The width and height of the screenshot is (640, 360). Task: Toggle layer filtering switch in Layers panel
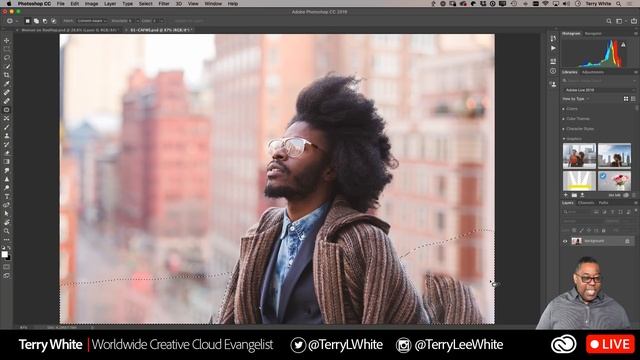(x=635, y=212)
